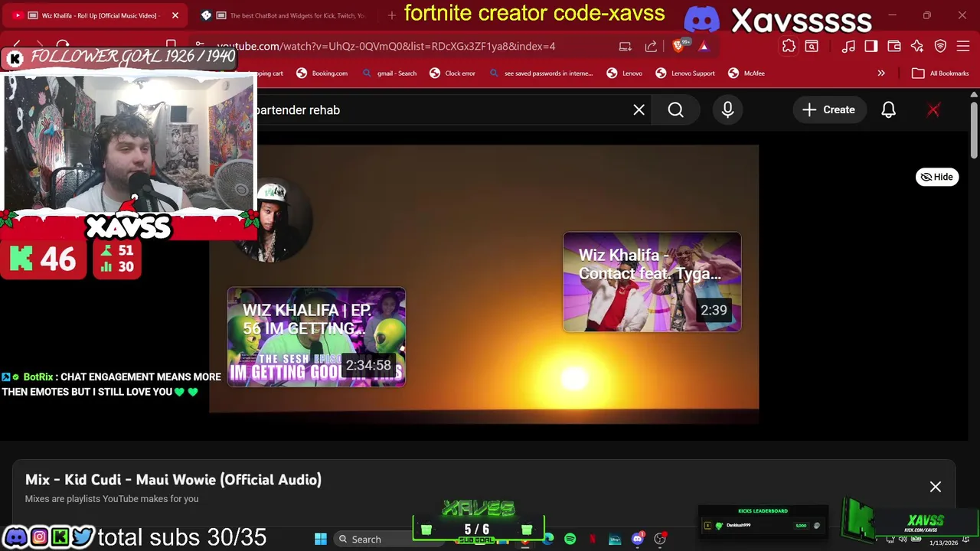Open the Wiz Khalifa EP. 56 Sesh video card

tap(316, 337)
